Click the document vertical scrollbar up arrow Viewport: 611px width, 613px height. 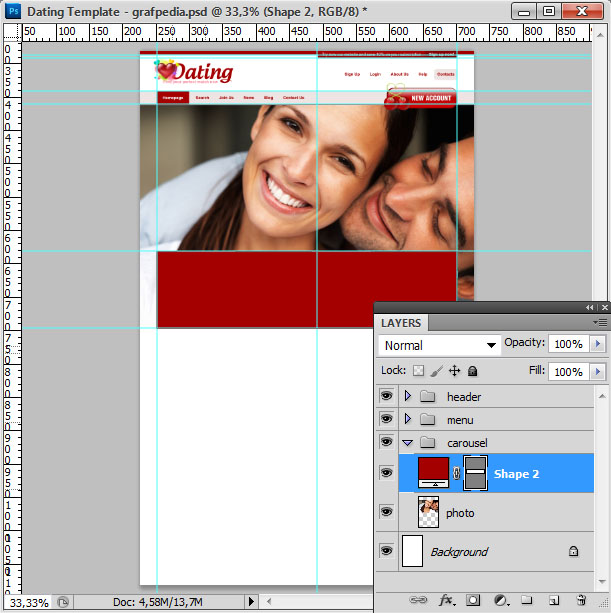(x=600, y=36)
